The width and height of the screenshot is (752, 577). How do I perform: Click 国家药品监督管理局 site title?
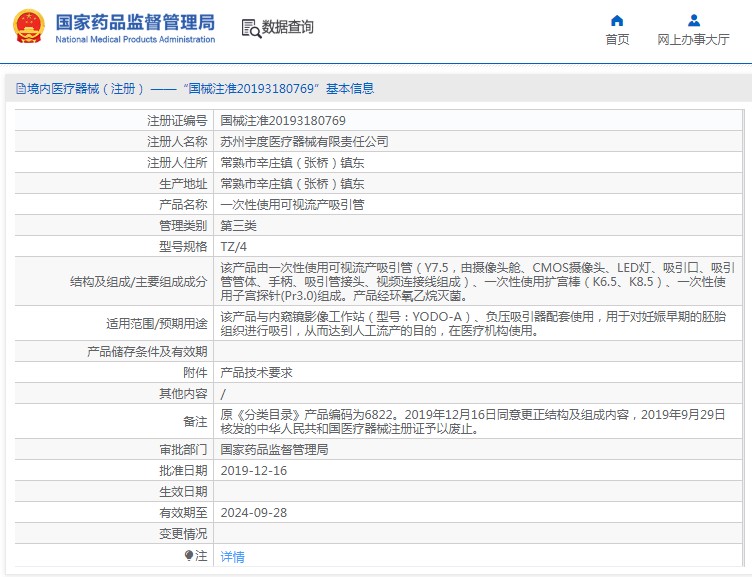pyautogui.click(x=135, y=22)
